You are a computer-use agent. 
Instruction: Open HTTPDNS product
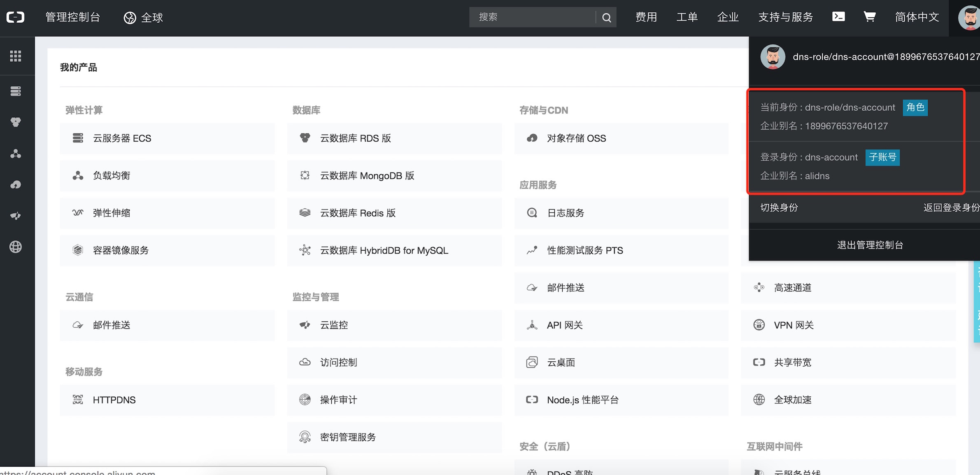click(167, 400)
